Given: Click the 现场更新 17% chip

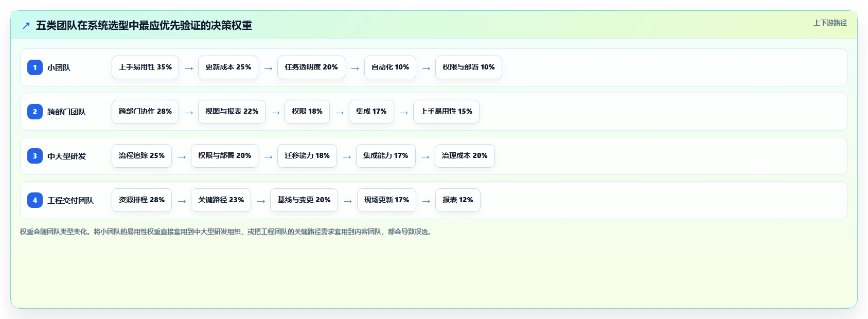Looking at the screenshot, I should click(x=386, y=200).
